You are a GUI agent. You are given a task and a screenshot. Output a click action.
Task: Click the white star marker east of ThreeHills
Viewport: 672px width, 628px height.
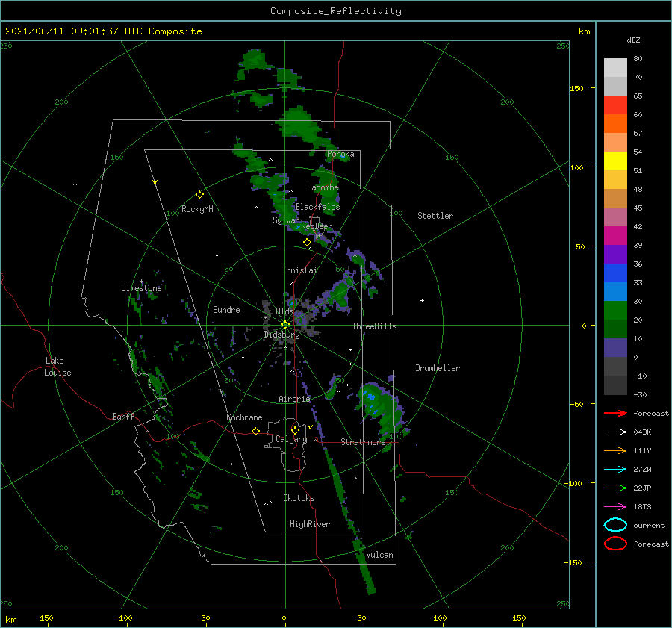coord(422,300)
